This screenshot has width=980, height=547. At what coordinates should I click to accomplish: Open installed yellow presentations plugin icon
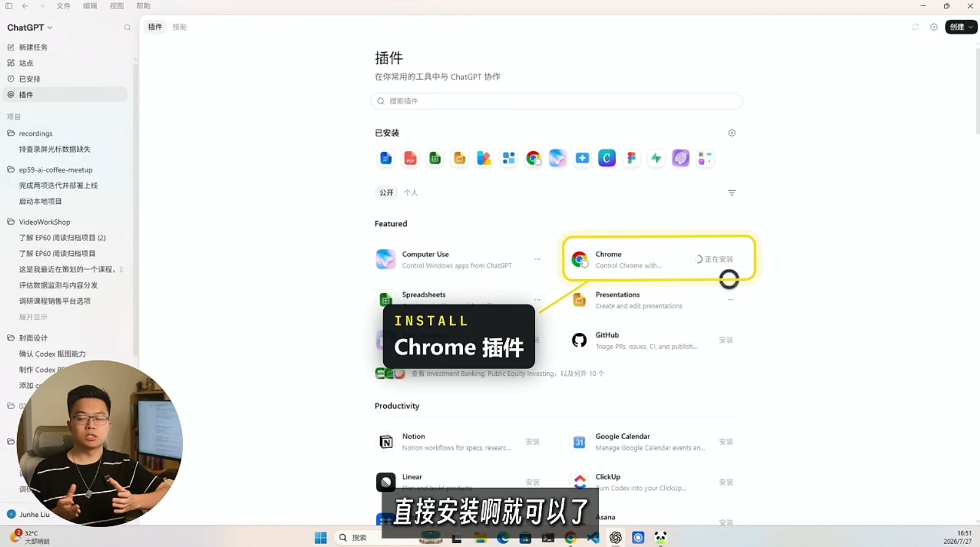tap(459, 158)
